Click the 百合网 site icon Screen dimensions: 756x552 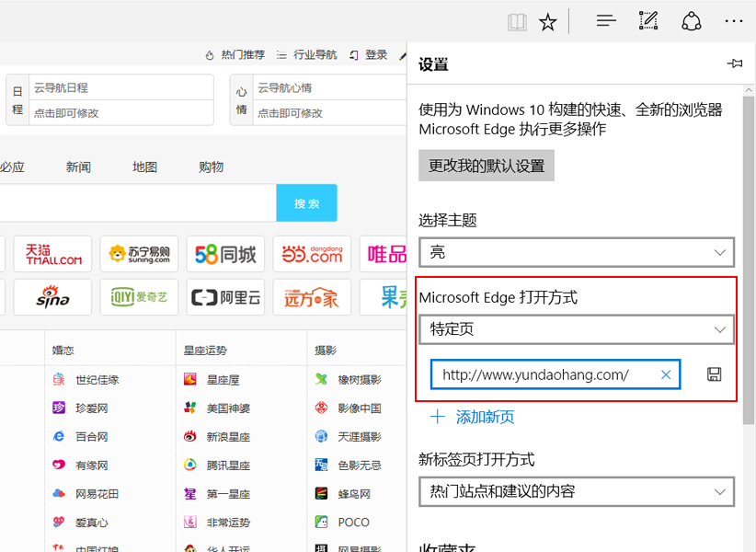[x=59, y=436]
